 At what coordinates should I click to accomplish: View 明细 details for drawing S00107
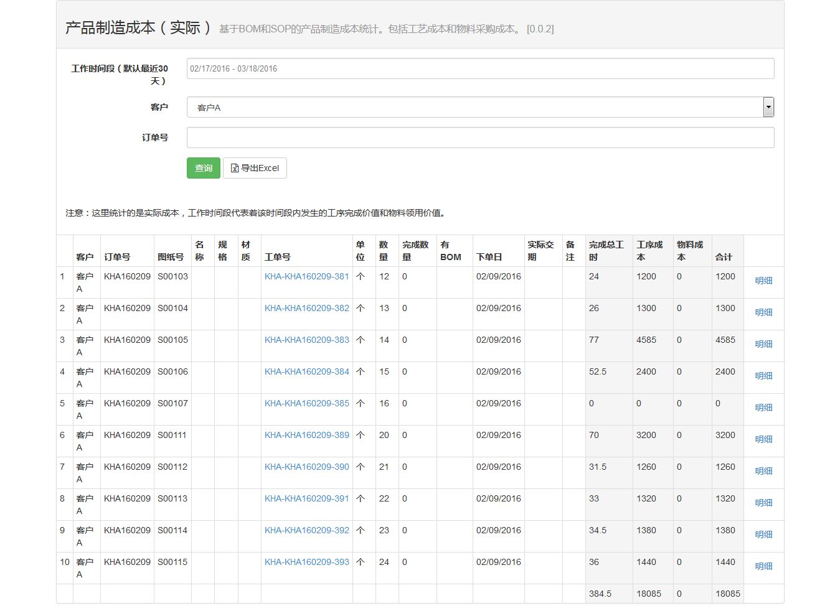pyautogui.click(x=763, y=408)
